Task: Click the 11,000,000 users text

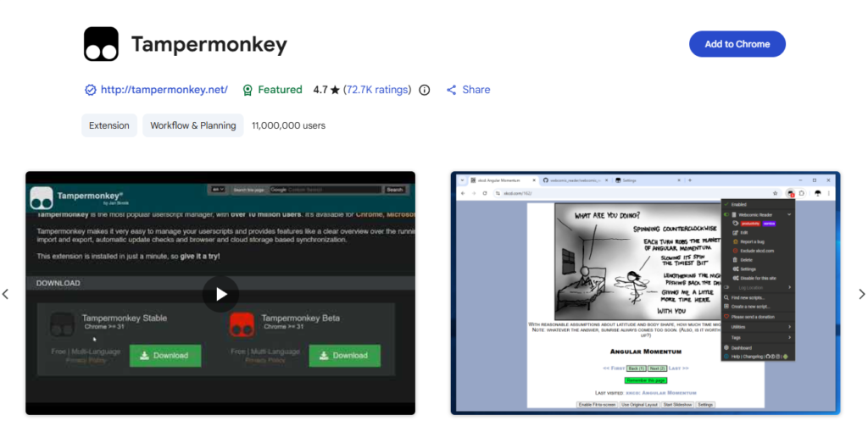Action: click(288, 125)
